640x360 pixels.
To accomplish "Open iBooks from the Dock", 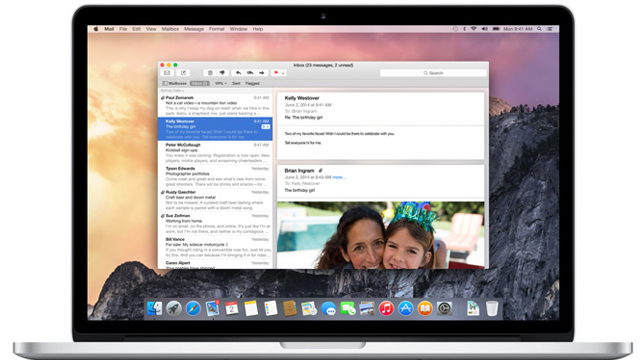I will tap(425, 309).
